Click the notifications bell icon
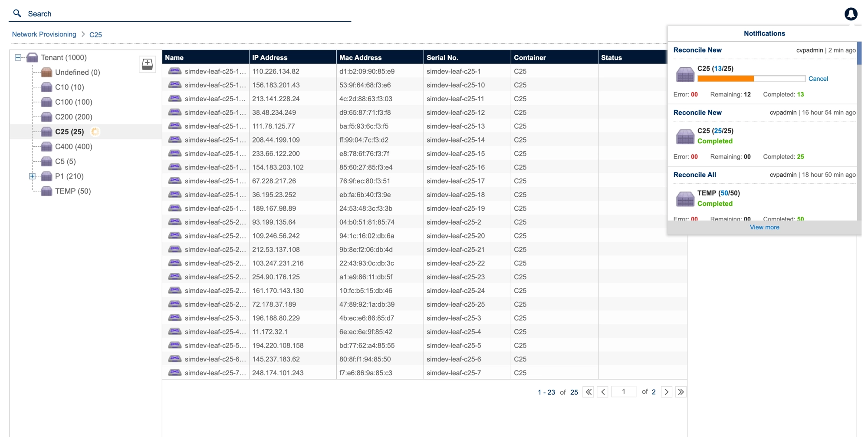Viewport: 868px width, 437px height. click(851, 14)
